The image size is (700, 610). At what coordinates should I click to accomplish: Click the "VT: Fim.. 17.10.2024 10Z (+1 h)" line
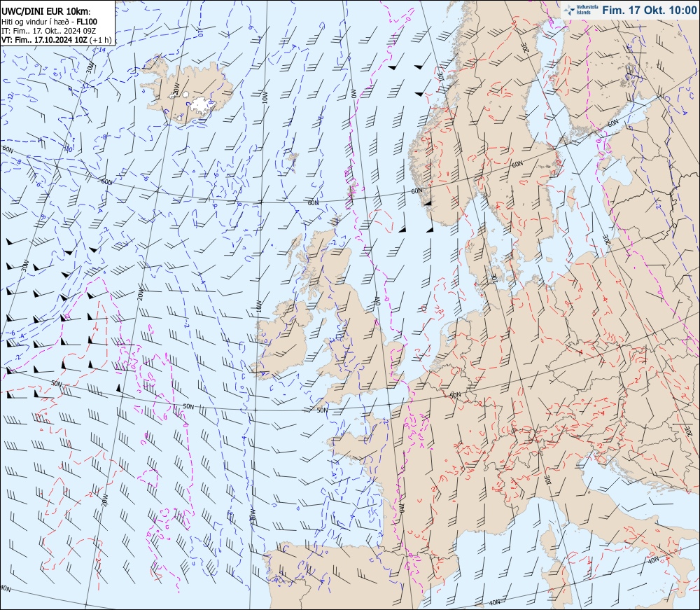click(x=56, y=40)
